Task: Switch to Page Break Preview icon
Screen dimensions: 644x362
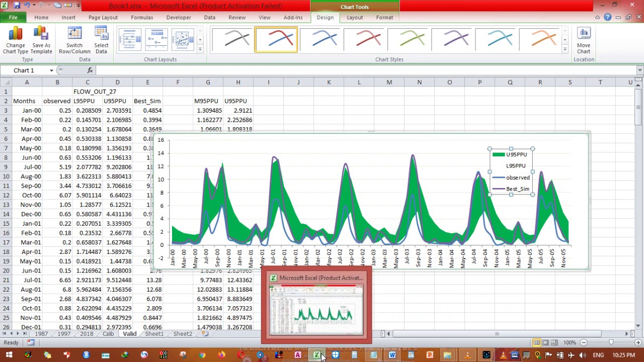Action: [554, 342]
